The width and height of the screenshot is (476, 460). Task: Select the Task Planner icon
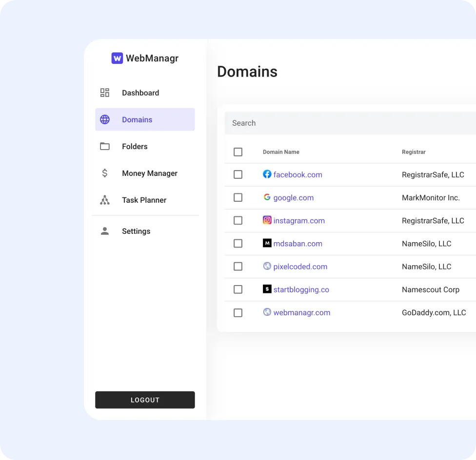click(x=104, y=200)
